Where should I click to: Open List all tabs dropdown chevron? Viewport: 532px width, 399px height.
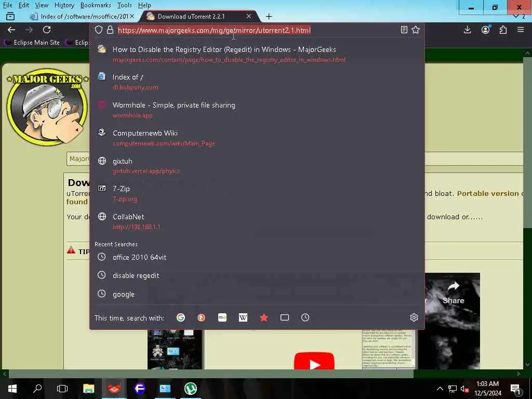tap(516, 16)
